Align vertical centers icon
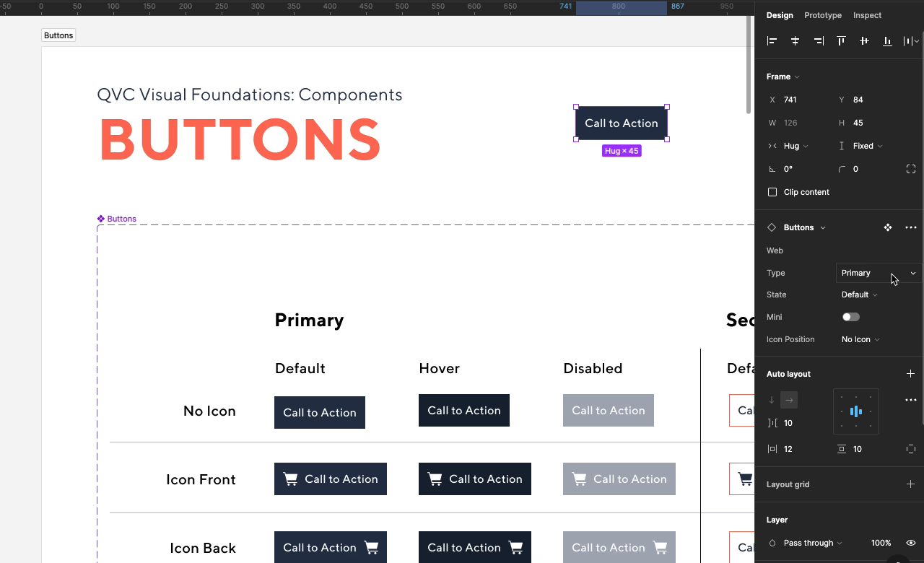Viewport: 924px width, 563px height. pyautogui.click(x=865, y=41)
